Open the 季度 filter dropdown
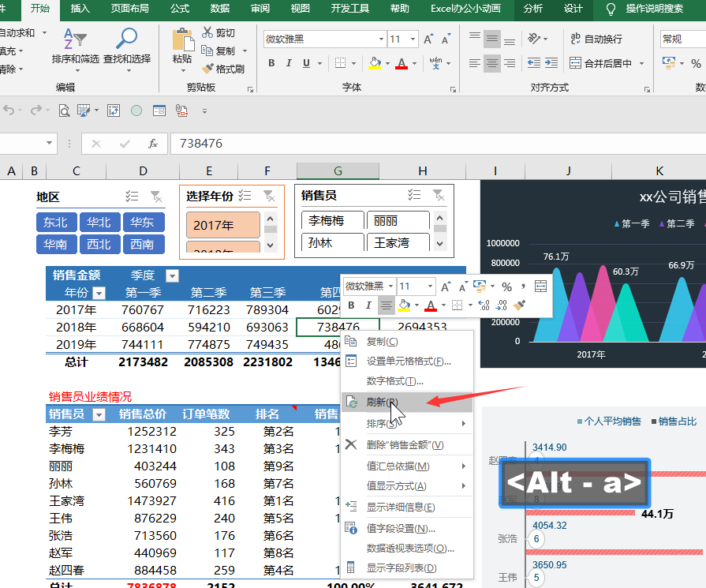Image resolution: width=706 pixels, height=588 pixels. point(173,275)
